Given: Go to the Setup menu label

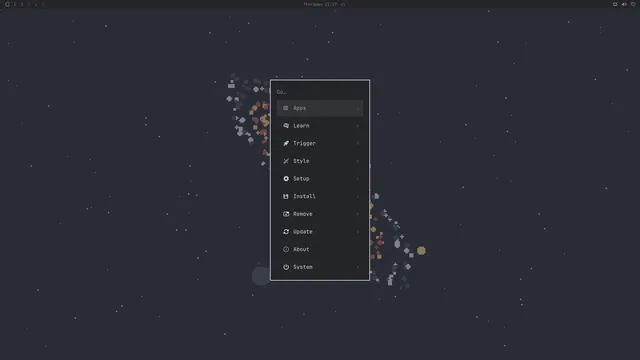Looking at the screenshot, I should (301, 179).
